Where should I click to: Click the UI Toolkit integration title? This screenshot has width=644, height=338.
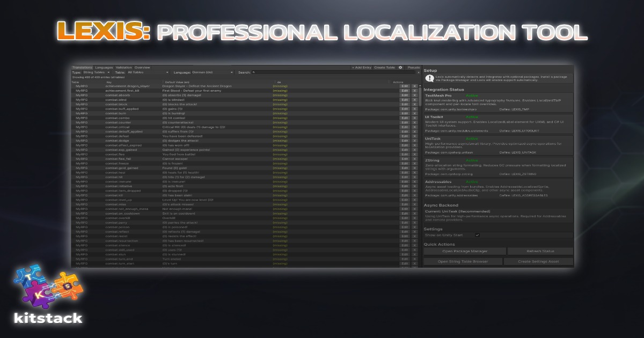pyautogui.click(x=434, y=117)
